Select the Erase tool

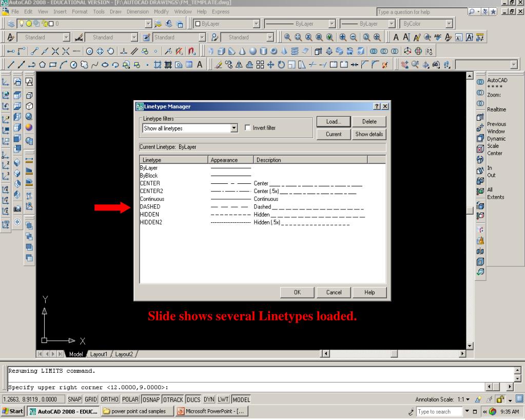[219, 65]
